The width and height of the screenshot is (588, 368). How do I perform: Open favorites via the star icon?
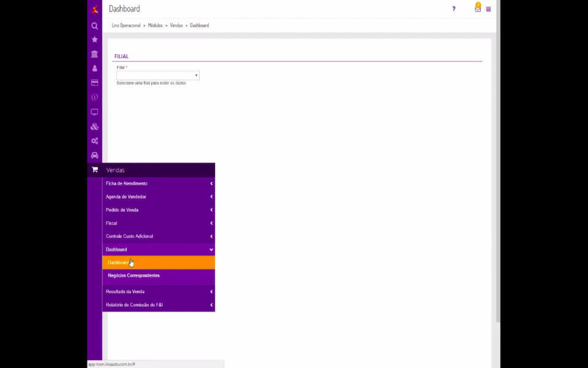tap(94, 39)
